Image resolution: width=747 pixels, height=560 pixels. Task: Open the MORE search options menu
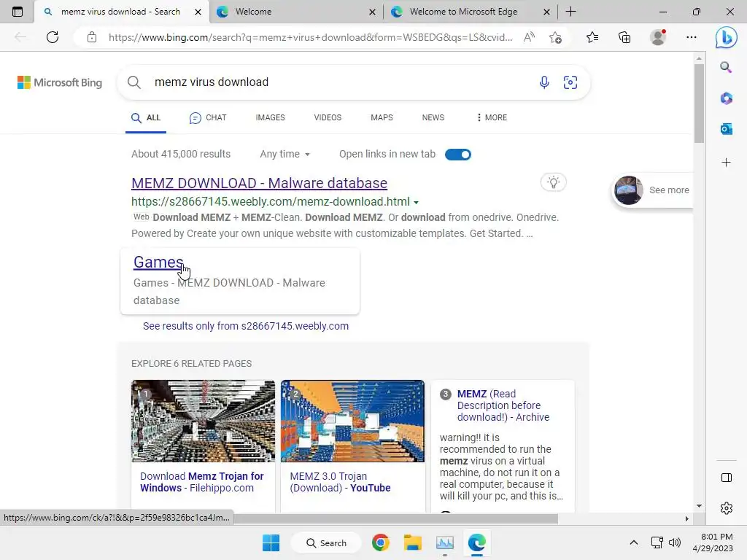click(492, 117)
